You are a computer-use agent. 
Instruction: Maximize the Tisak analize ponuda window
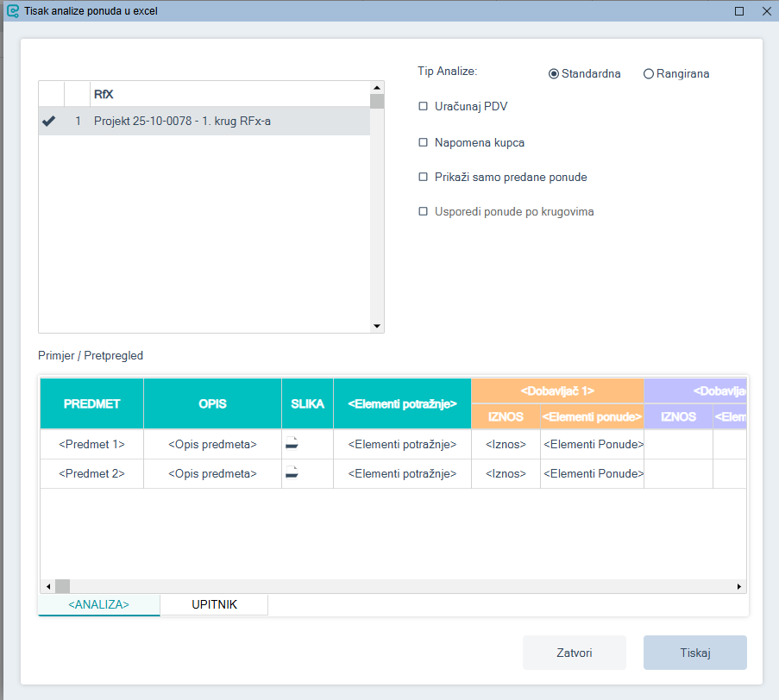tap(739, 12)
